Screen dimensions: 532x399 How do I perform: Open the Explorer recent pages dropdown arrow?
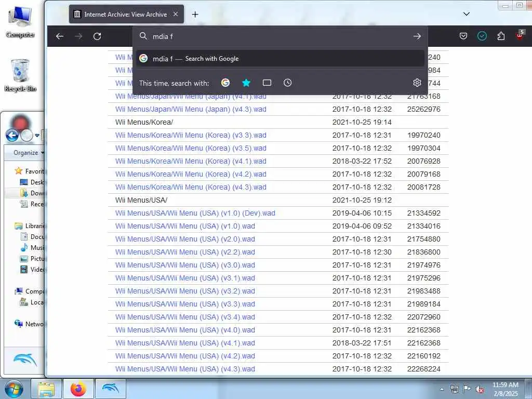pyautogui.click(x=37, y=136)
